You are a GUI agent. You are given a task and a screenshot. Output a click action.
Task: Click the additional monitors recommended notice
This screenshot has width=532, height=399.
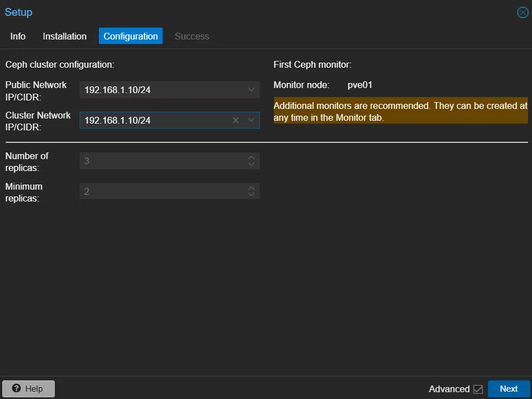point(400,112)
